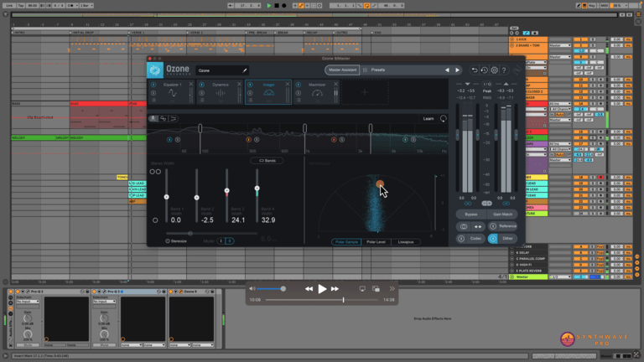This screenshot has width=644, height=362.
Task: Open Equalizer 1 module preset list icon
Action: [x=153, y=101]
